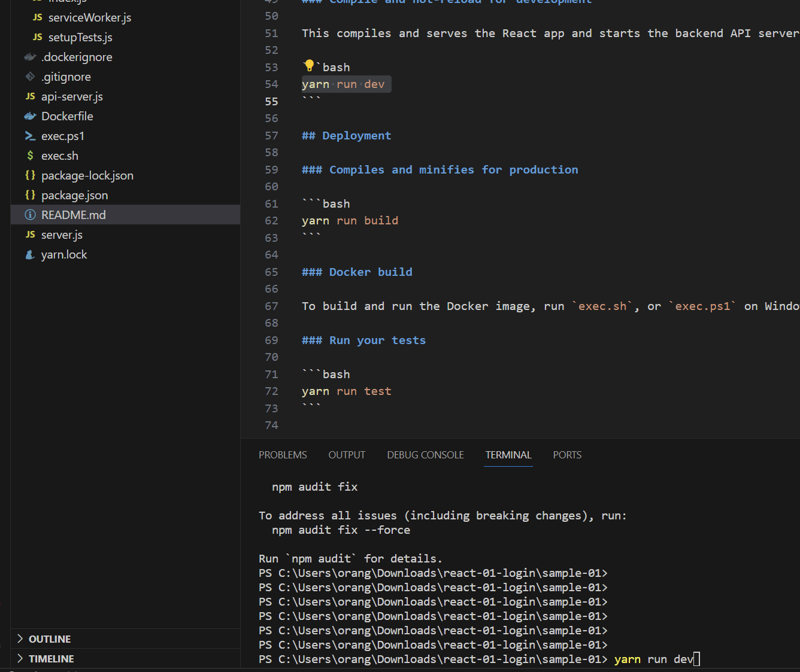Click the lightbulb code action icon
This screenshot has height=672, width=800.
(309, 66)
